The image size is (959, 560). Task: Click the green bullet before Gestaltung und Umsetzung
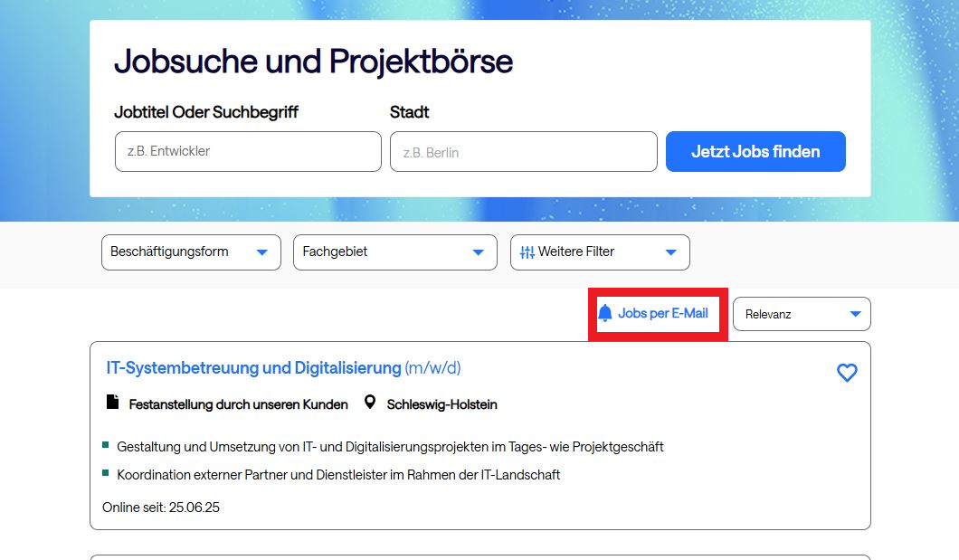[106, 445]
